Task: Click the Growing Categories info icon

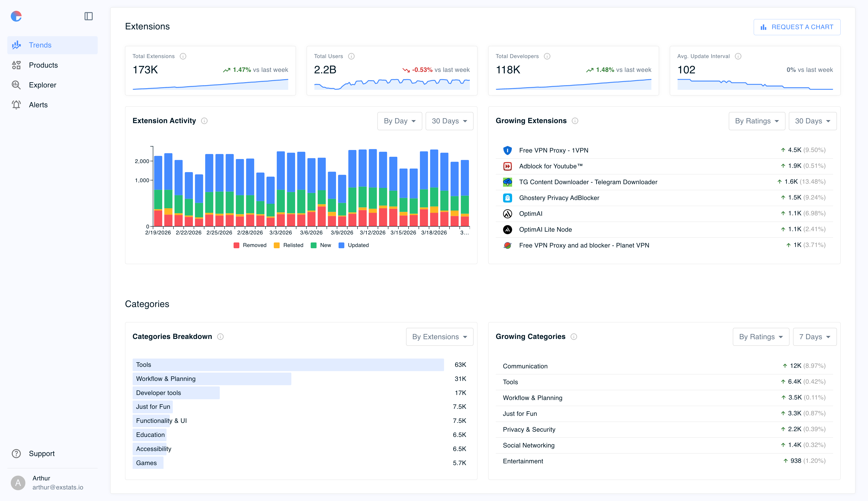Action: [x=574, y=336]
